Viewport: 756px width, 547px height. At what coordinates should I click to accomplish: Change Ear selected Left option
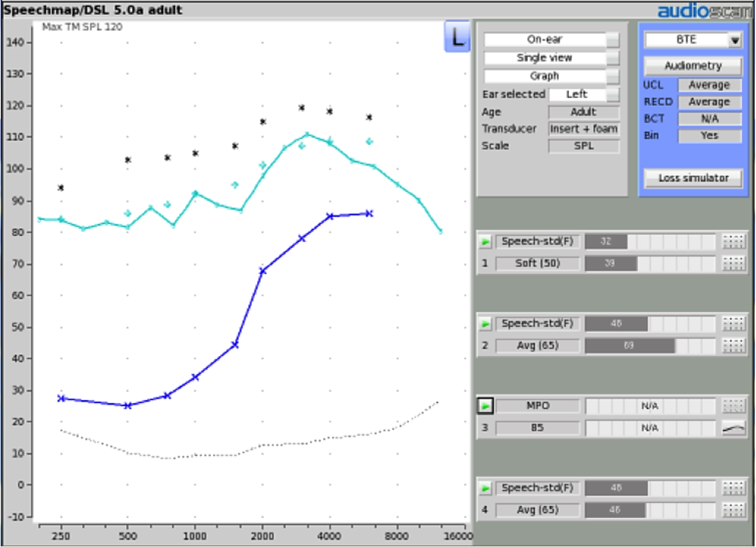click(584, 95)
